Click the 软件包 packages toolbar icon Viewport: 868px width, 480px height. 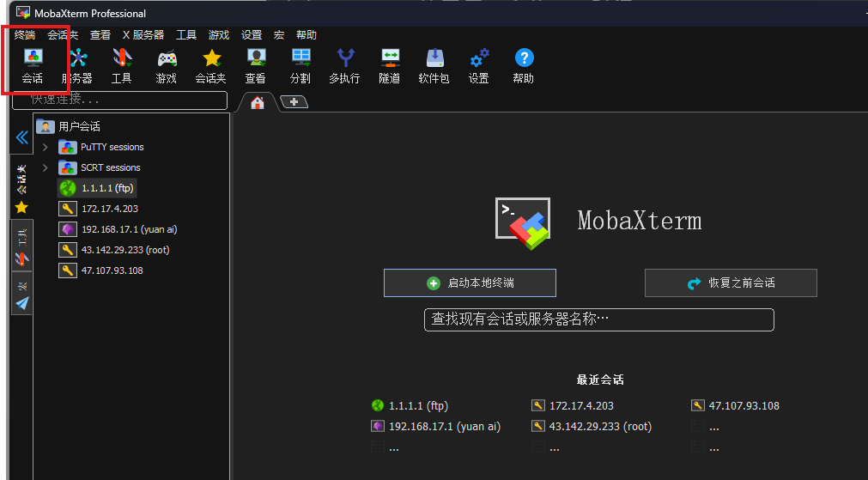pos(434,66)
